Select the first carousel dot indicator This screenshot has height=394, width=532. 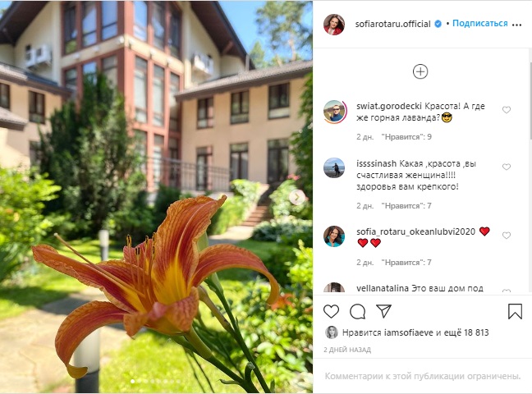pos(132,382)
